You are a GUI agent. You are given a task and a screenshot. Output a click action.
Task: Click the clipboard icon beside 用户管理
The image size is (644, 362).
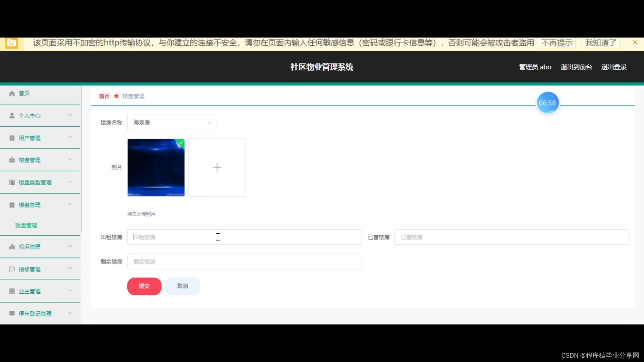click(x=12, y=138)
